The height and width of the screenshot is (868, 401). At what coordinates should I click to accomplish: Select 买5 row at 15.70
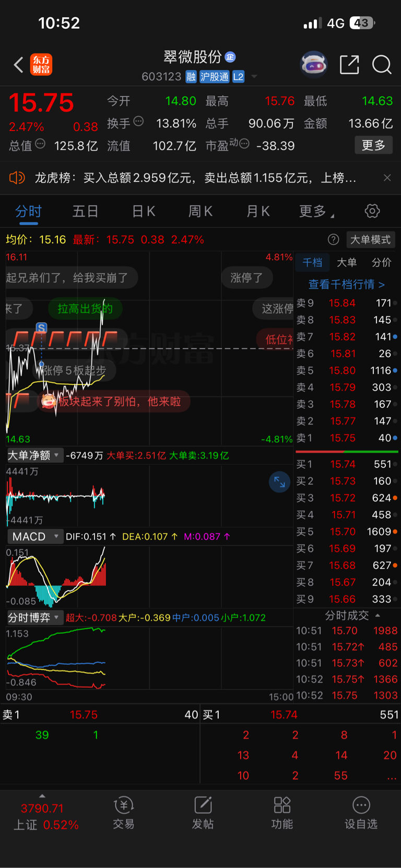click(x=347, y=532)
